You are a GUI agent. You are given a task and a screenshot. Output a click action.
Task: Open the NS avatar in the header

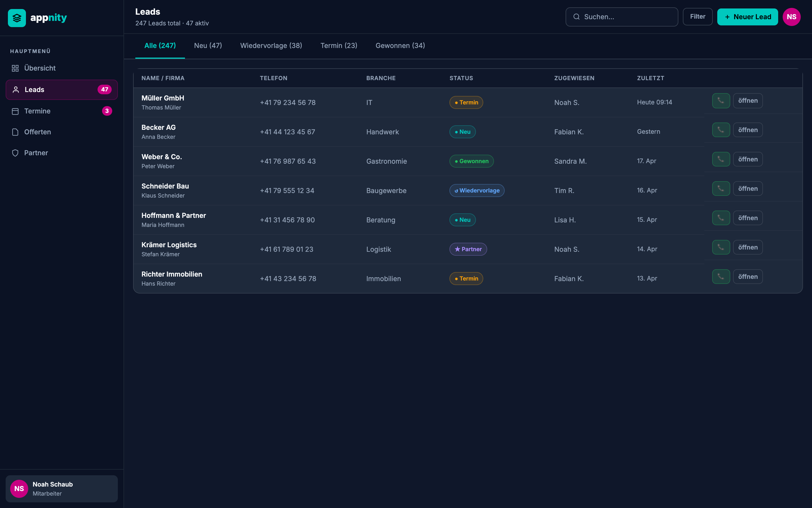pyautogui.click(x=791, y=17)
